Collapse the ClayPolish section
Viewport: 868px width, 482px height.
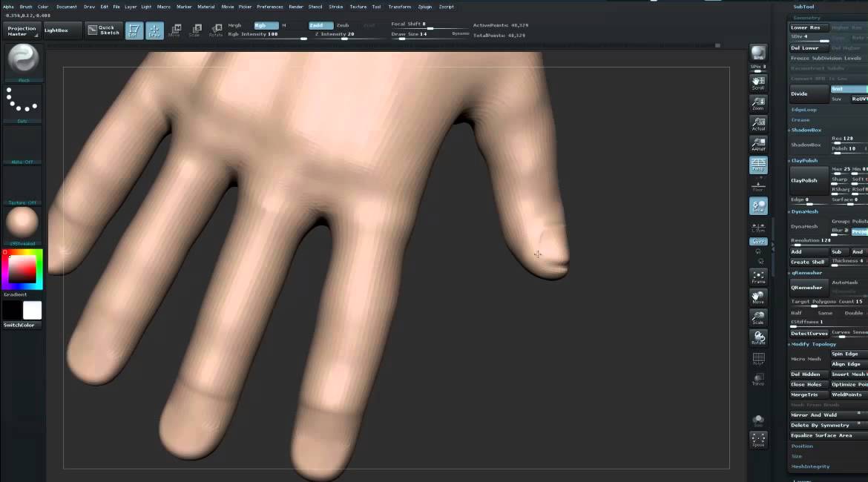[803, 160]
